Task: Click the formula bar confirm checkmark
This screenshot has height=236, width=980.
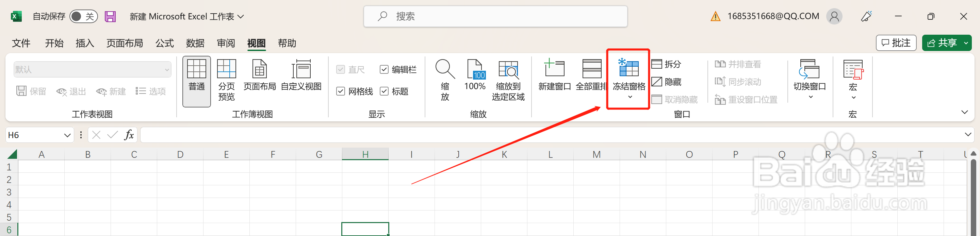Action: click(112, 135)
